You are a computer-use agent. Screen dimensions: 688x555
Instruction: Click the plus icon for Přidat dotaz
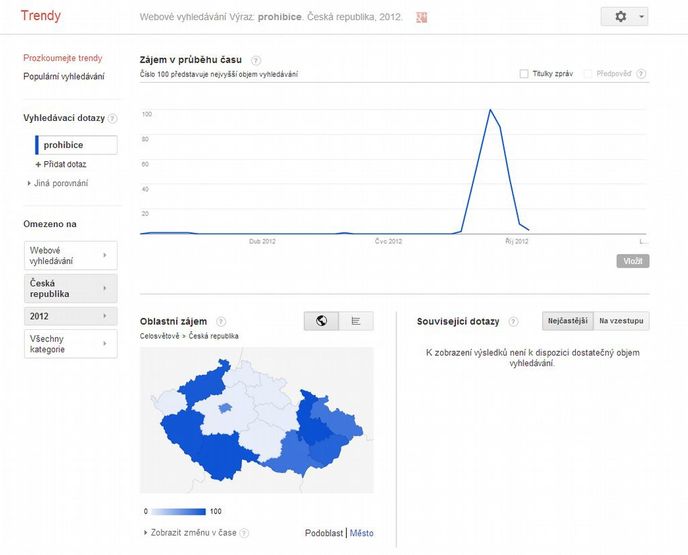(x=38, y=165)
